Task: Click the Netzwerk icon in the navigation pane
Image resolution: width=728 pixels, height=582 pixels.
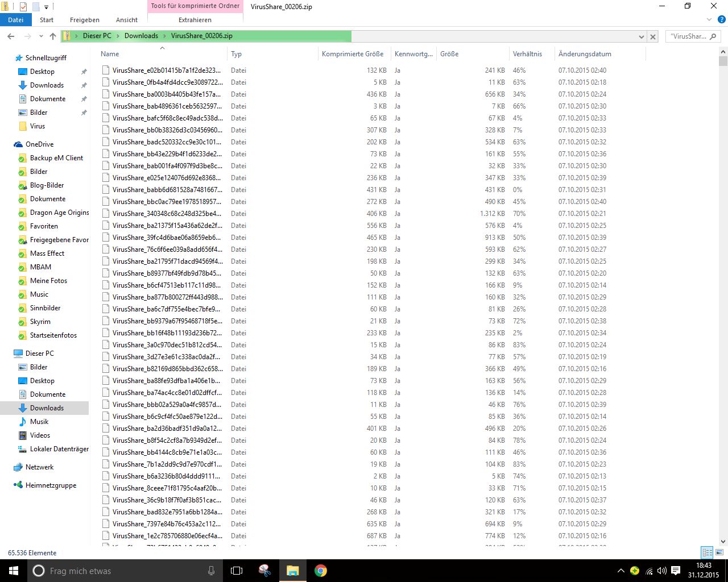Action: pos(18,467)
